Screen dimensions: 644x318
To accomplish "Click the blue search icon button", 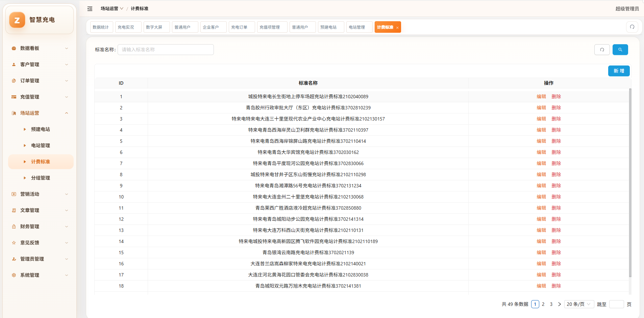I will tap(620, 50).
